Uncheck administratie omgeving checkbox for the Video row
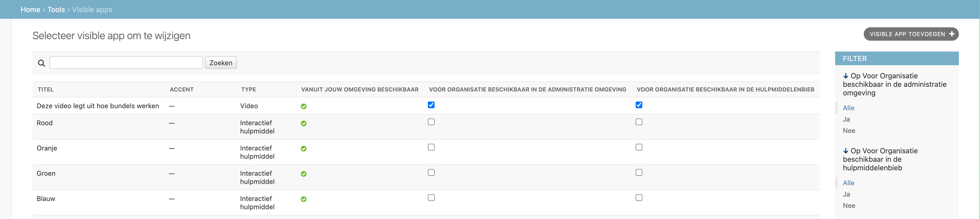This screenshot has width=980, height=219. tap(431, 105)
